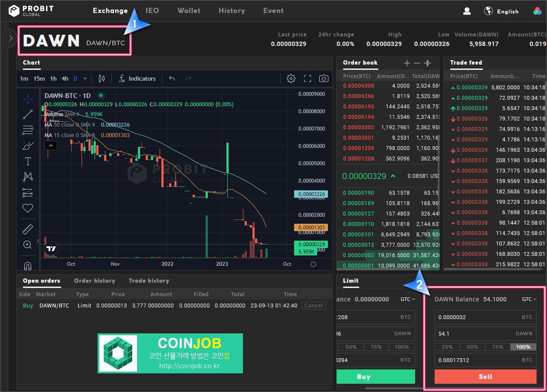Toggle fullscreen chart mode
The height and width of the screenshot is (392, 547).
tap(308, 78)
